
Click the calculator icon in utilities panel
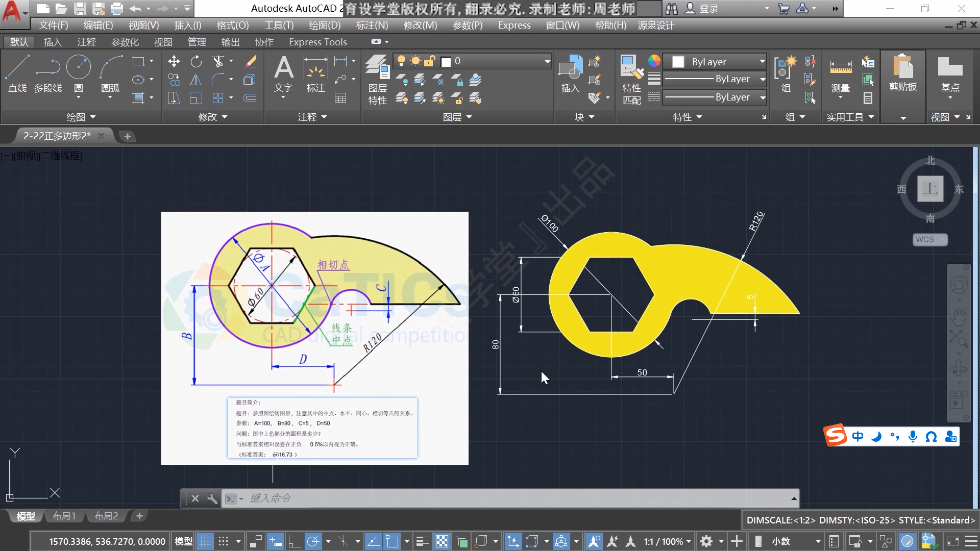(x=868, y=98)
